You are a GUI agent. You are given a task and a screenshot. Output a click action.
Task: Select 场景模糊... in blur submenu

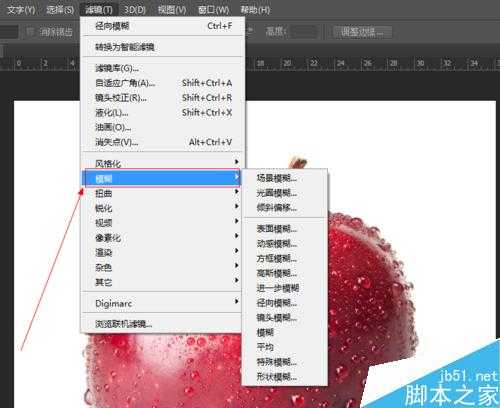click(x=284, y=178)
